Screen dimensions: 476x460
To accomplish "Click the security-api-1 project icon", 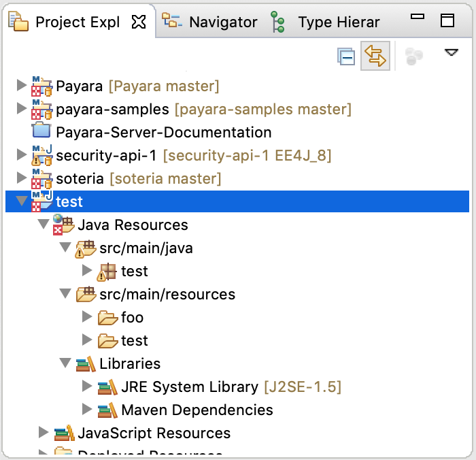I will pyautogui.click(x=41, y=155).
